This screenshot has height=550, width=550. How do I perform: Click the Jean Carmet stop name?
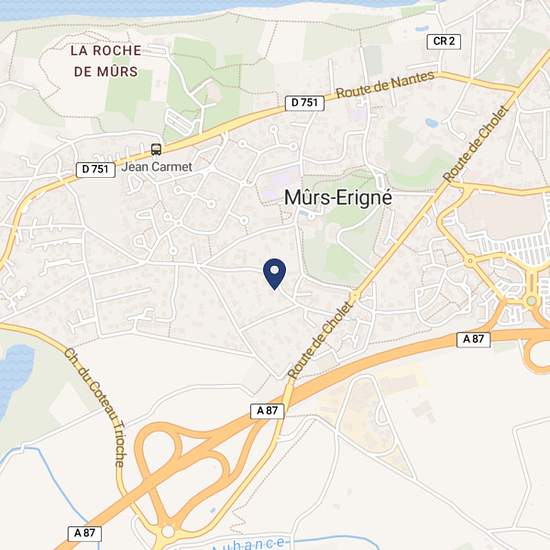pos(157,167)
